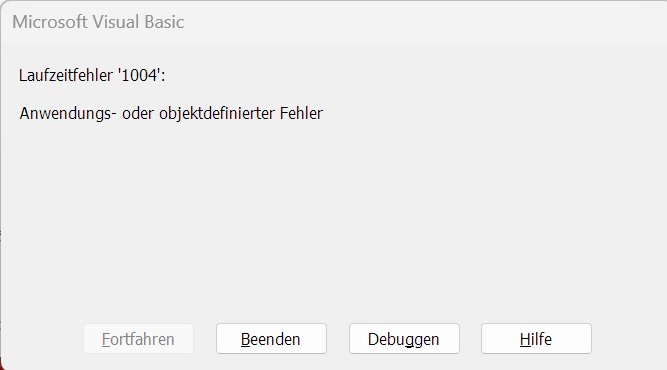Jump to the faulty code via Debuggen

[404, 339]
